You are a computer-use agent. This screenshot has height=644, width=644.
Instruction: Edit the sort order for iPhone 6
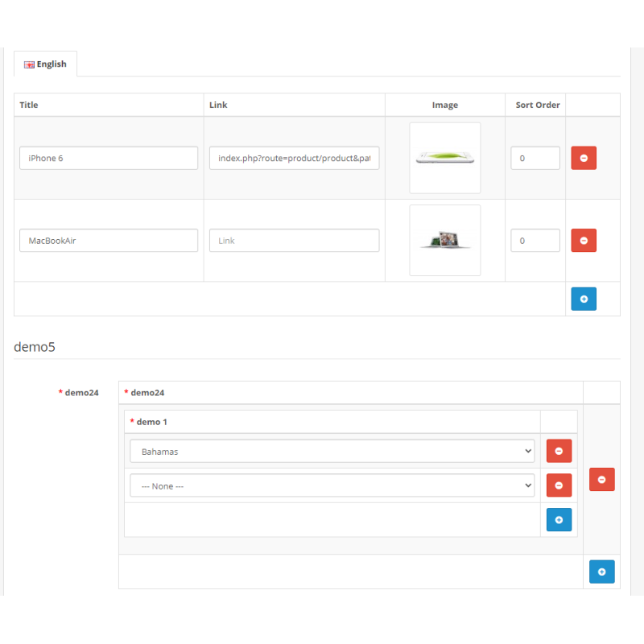pyautogui.click(x=535, y=158)
